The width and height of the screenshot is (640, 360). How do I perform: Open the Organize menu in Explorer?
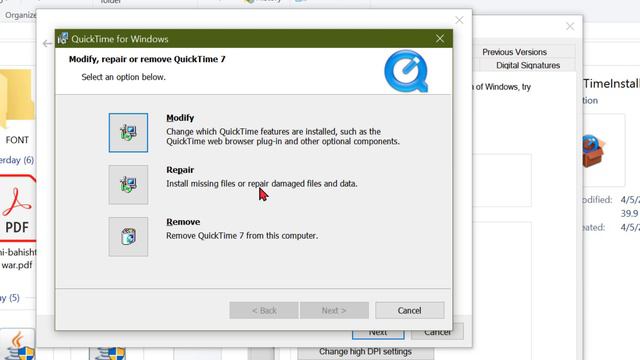click(20, 15)
